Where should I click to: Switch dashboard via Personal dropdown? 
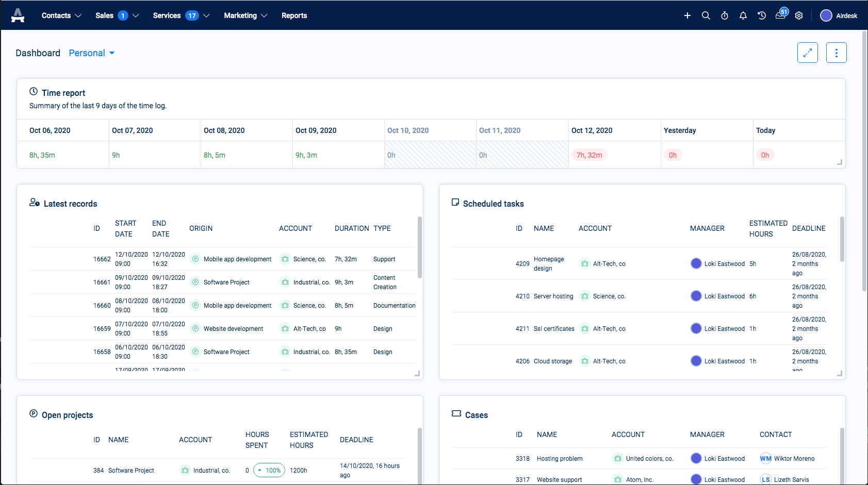click(x=91, y=53)
